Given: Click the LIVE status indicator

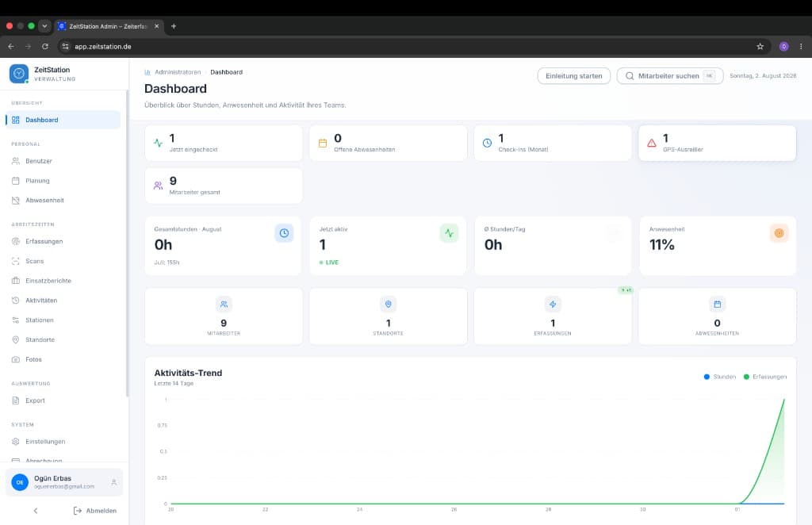Looking at the screenshot, I should pos(329,262).
